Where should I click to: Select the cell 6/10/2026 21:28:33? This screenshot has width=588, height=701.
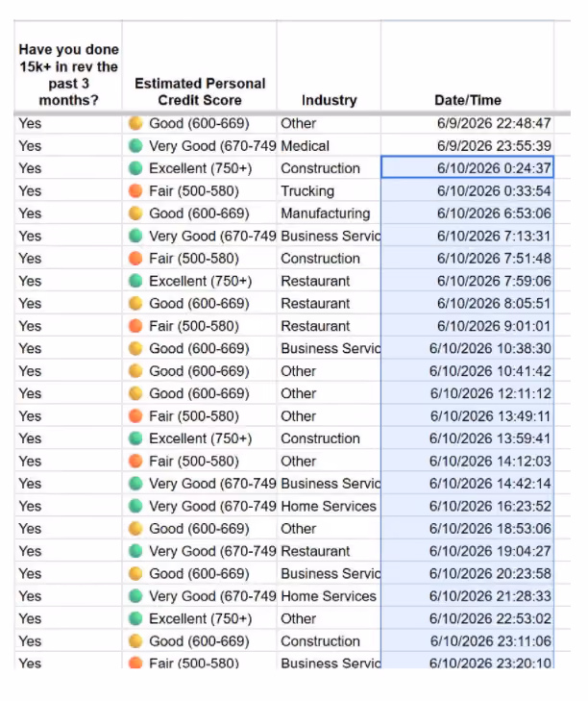coord(467,596)
